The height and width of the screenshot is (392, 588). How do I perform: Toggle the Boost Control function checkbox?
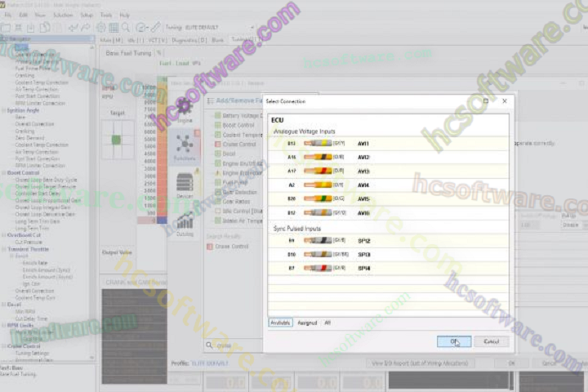217,125
